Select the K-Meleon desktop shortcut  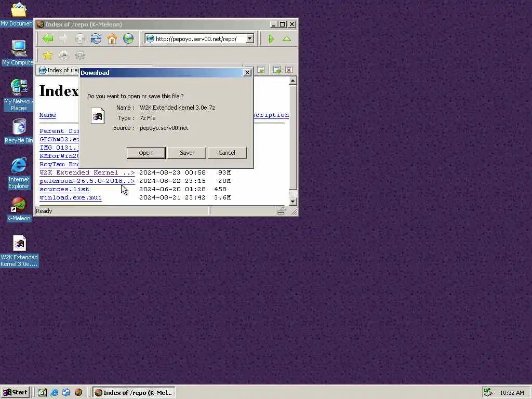click(x=19, y=209)
